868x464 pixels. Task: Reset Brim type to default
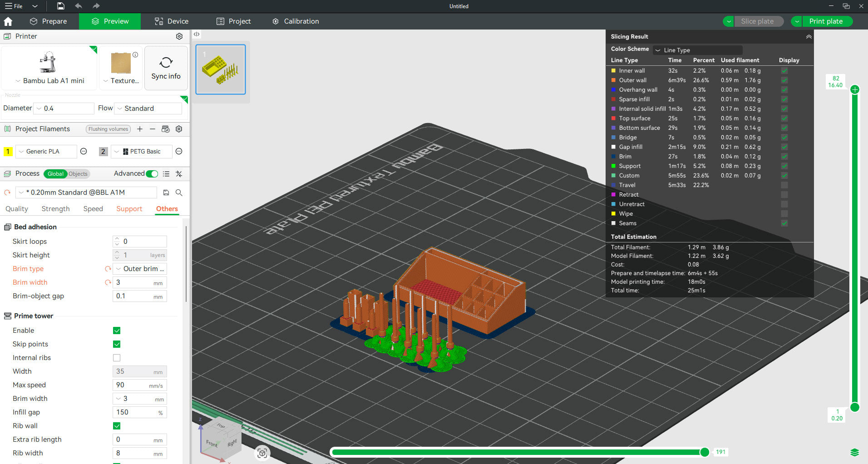click(108, 269)
